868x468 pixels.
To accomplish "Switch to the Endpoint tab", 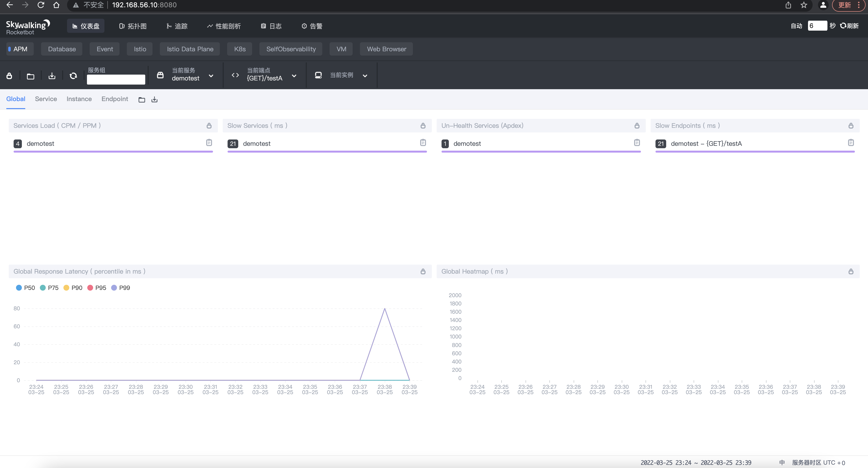I will tap(115, 99).
